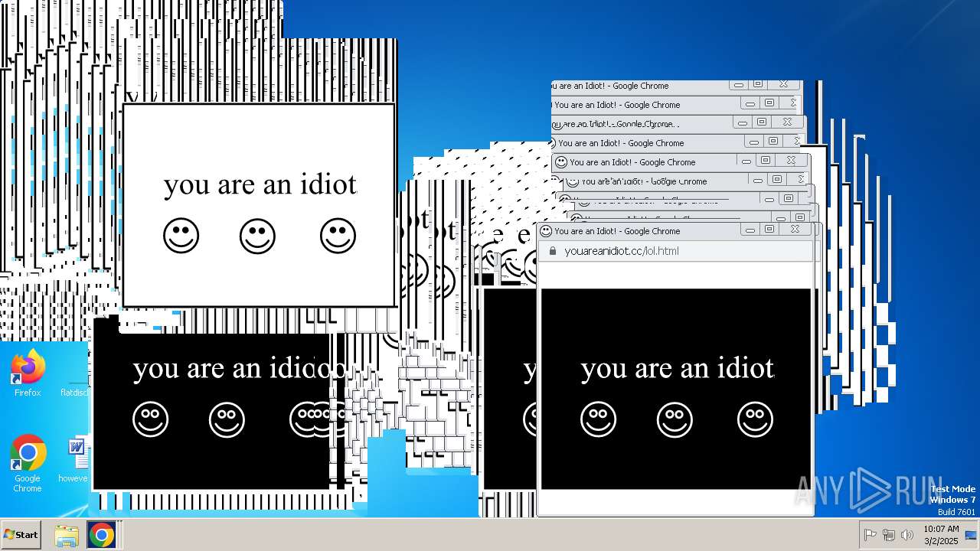Image resolution: width=980 pixels, height=551 pixels.
Task: Click the youareanidiot.cc/lol.html address bar
Action: point(676,251)
